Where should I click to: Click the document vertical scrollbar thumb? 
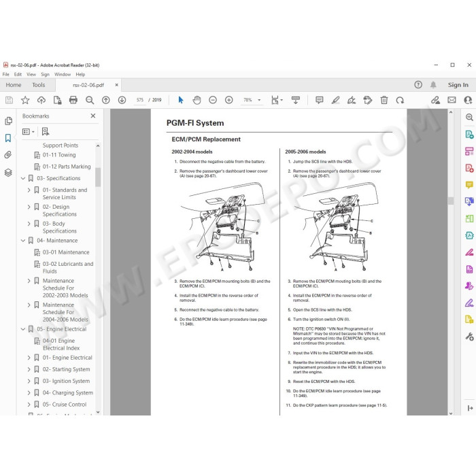[451, 201]
